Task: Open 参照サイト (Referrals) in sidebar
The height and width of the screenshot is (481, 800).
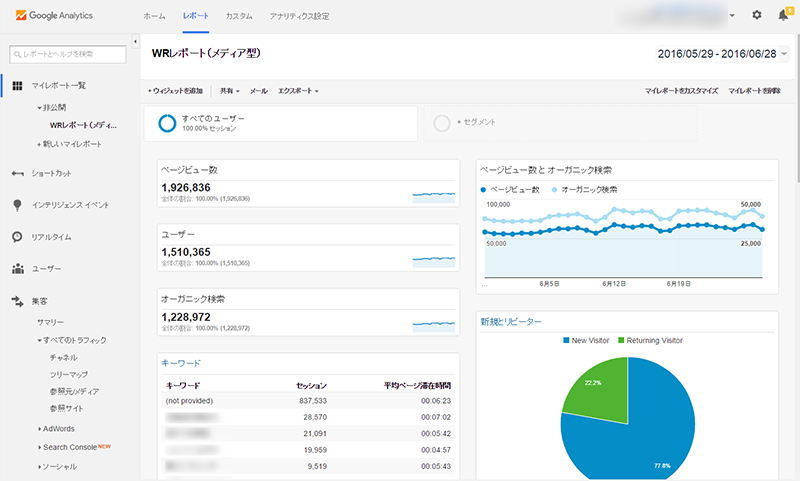Action: click(66, 409)
